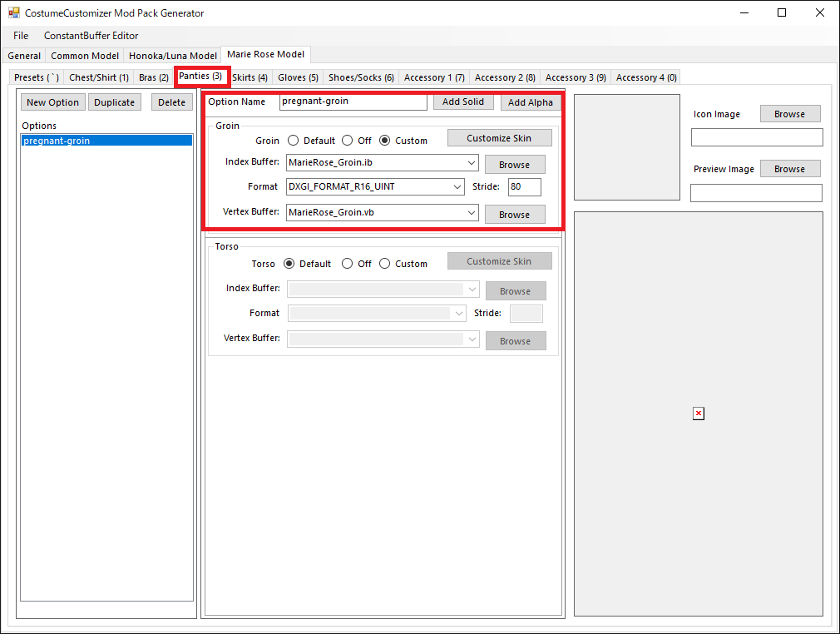Click the Panties (3) tab
840x634 pixels.
[x=202, y=76]
